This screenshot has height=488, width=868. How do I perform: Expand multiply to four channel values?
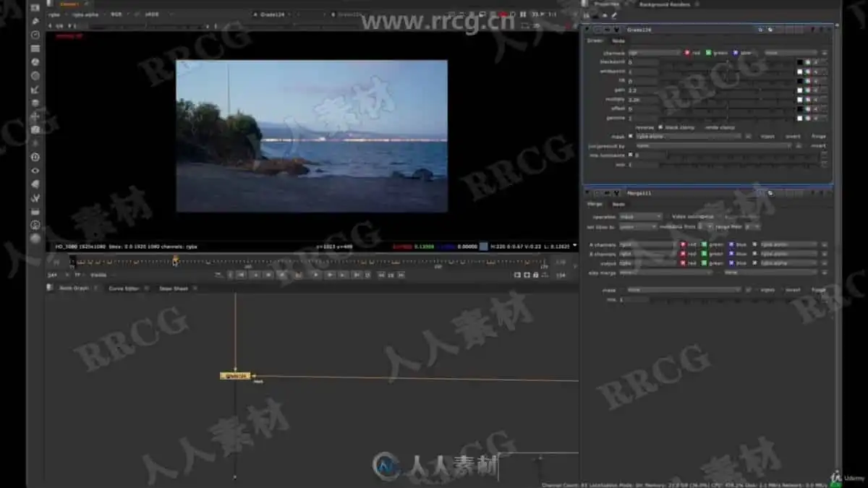coord(816,99)
